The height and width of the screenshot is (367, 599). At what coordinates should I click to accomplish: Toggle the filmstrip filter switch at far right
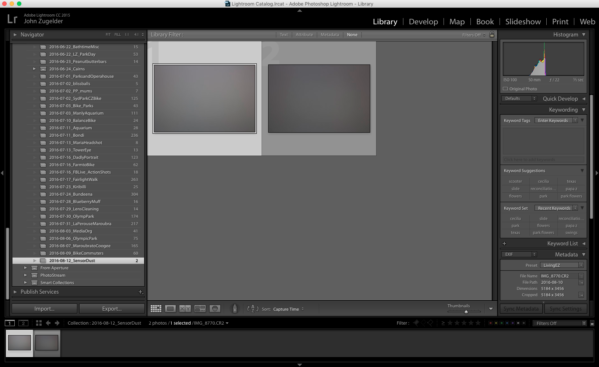[x=592, y=323]
